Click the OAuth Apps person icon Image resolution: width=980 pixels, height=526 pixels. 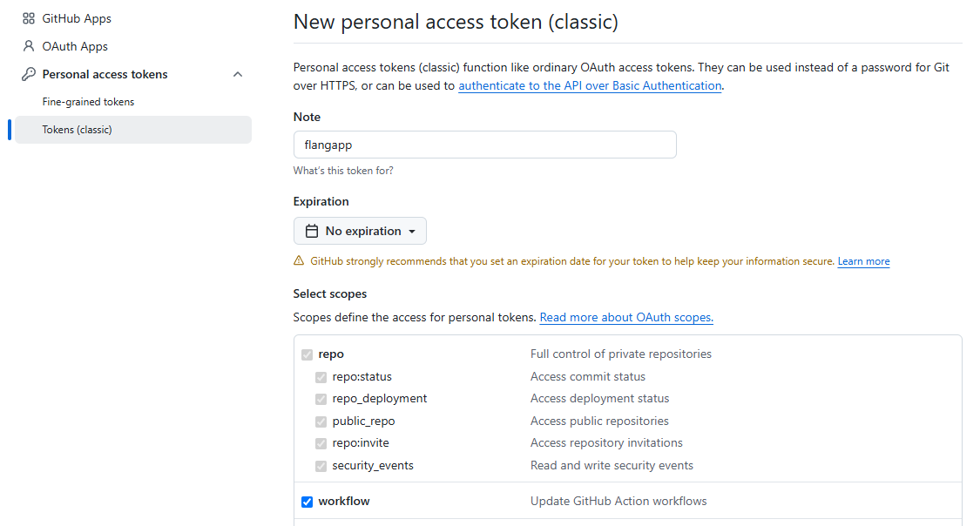click(x=29, y=46)
